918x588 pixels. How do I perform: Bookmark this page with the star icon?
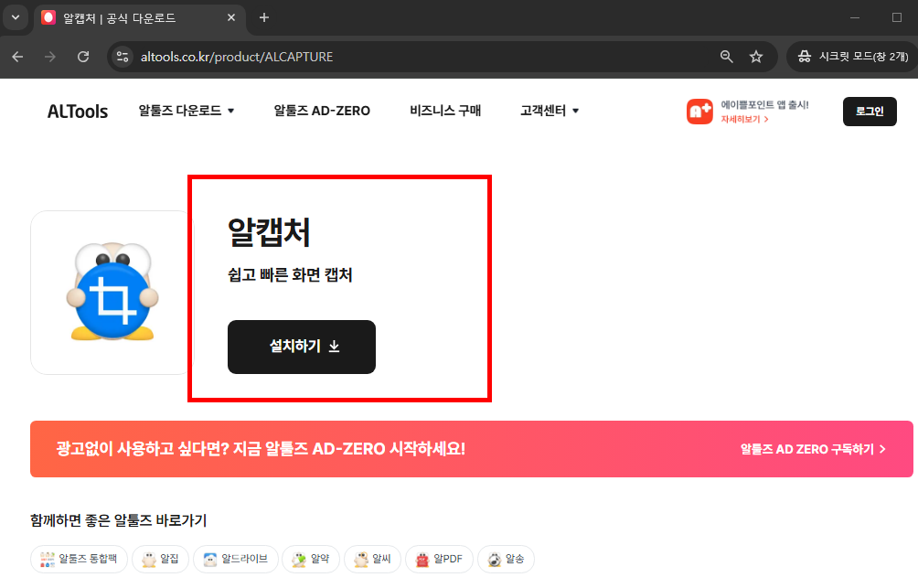pos(756,56)
